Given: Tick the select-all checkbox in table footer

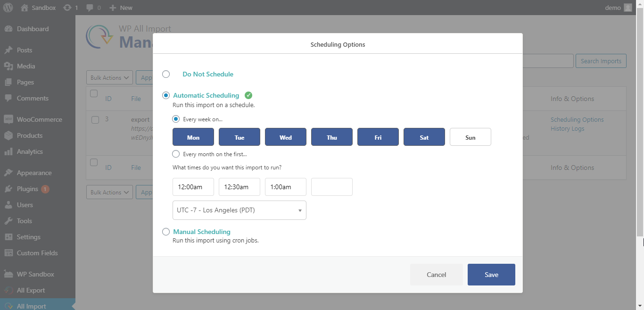Looking at the screenshot, I should [94, 162].
